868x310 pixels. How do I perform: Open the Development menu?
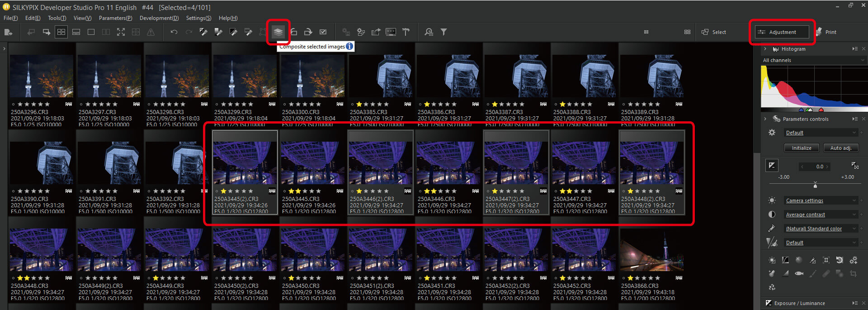(x=159, y=18)
